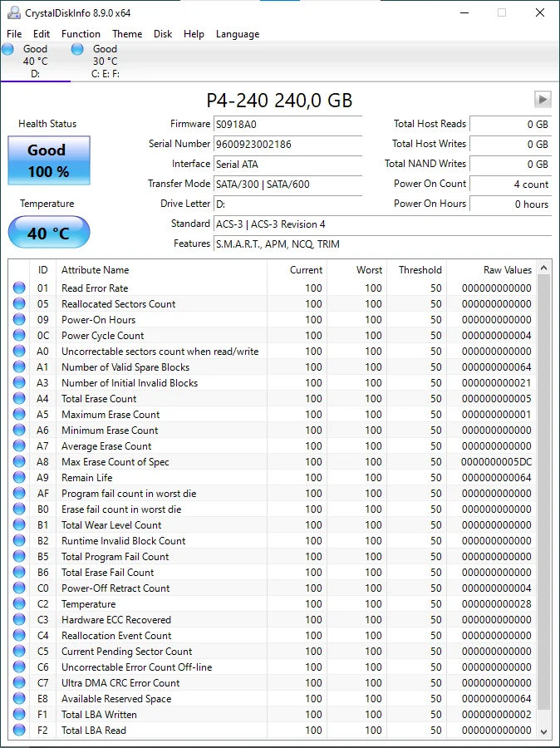
Task: Select Program fail count in worst die row
Action: (273, 493)
